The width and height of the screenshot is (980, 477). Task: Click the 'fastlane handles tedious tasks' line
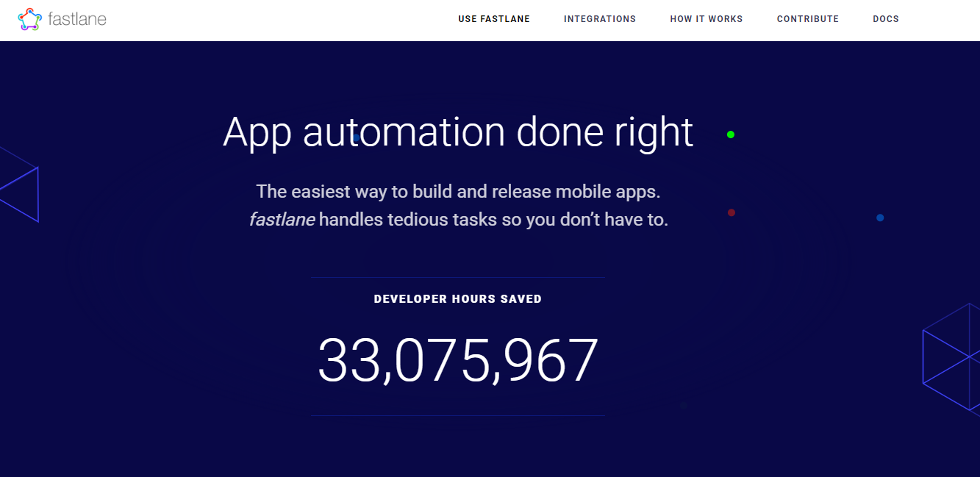459,219
